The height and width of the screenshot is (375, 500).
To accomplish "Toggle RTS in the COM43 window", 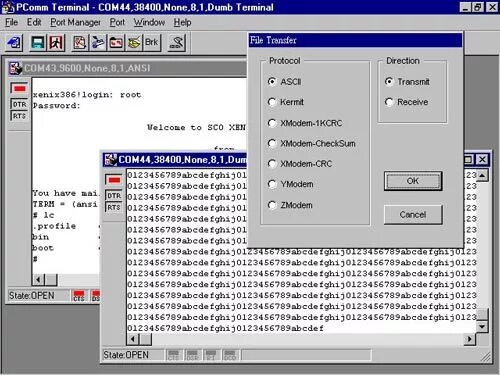I will tap(19, 116).
